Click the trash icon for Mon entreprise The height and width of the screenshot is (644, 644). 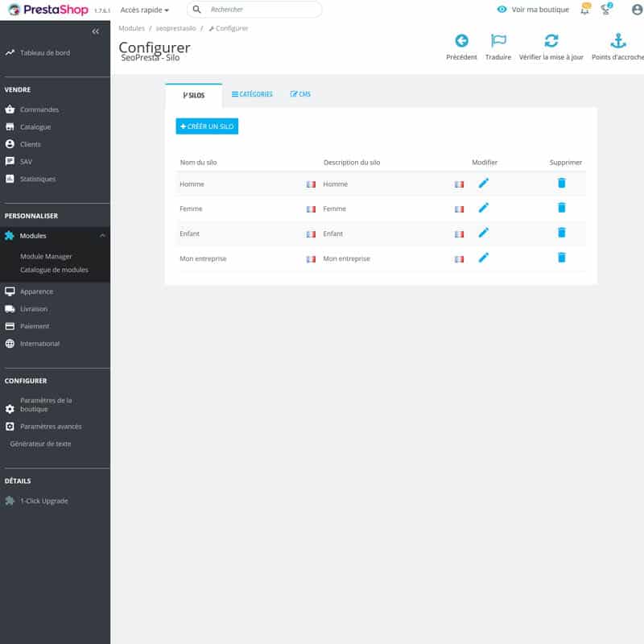pos(561,258)
